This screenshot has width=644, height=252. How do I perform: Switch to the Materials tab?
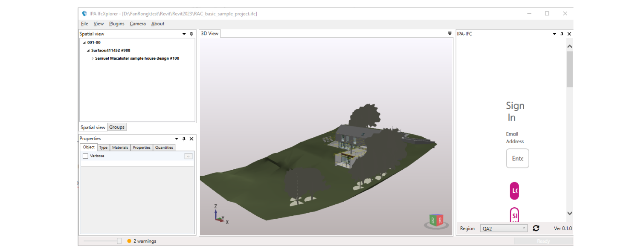pos(120,148)
